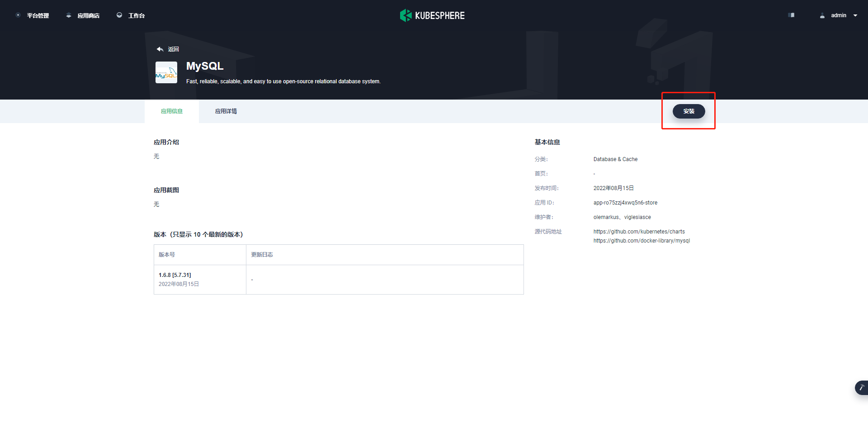Expand the admin account dropdown arrow
This screenshot has width=868, height=424.
855,15
